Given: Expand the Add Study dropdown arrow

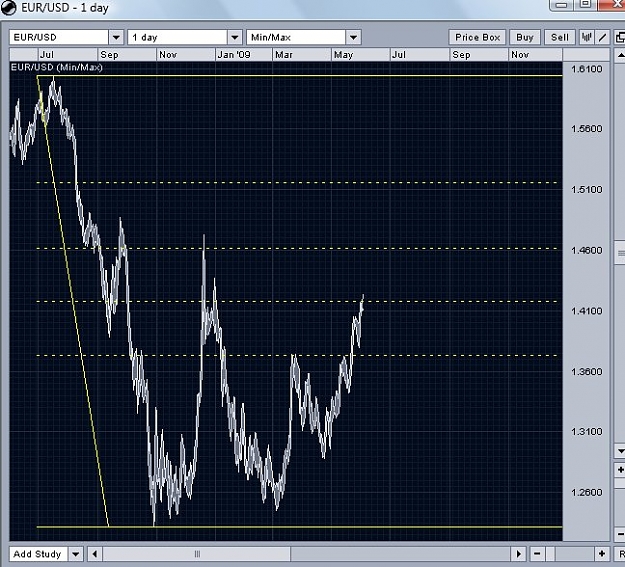Looking at the screenshot, I should (x=76, y=554).
